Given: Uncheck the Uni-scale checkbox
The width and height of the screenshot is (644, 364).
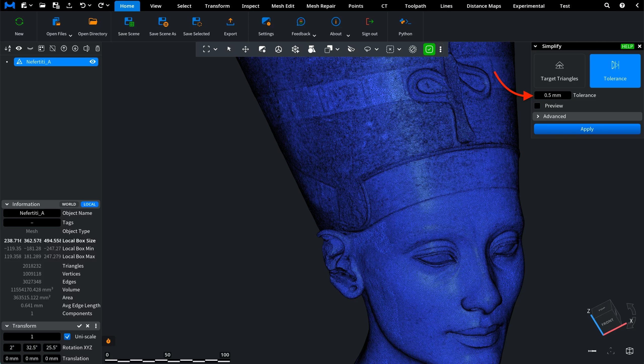Looking at the screenshot, I should coord(67,337).
